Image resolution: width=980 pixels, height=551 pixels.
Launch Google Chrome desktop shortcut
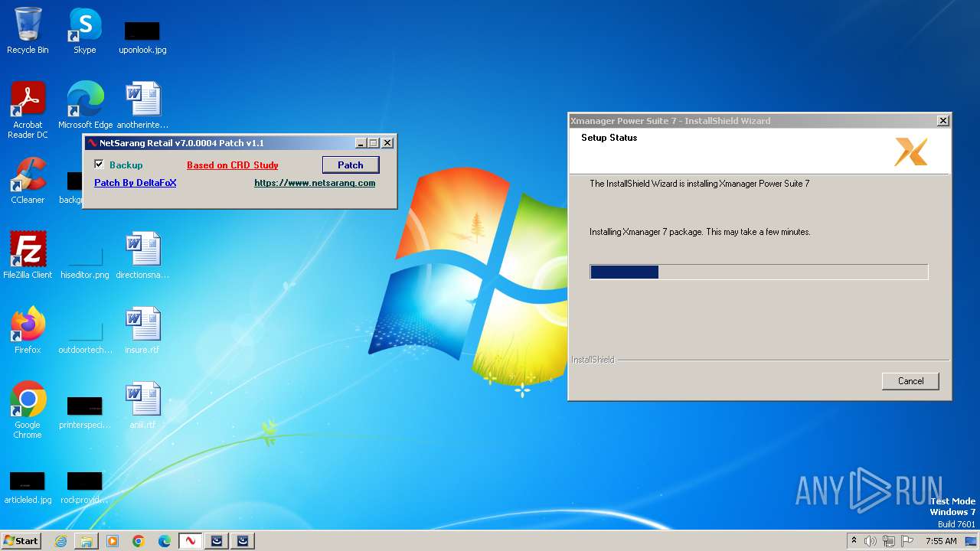pyautogui.click(x=28, y=409)
